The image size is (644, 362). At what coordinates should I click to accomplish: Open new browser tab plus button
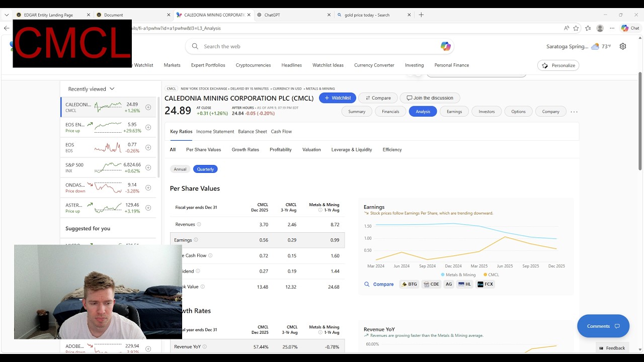(x=421, y=15)
